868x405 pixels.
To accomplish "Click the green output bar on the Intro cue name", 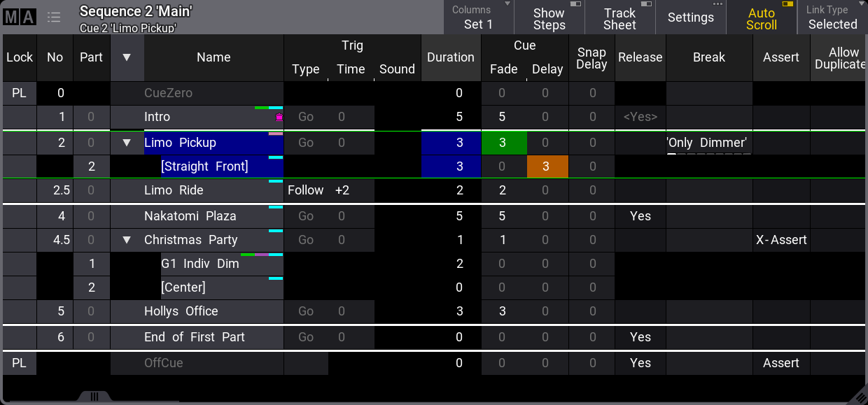I will click(262, 108).
